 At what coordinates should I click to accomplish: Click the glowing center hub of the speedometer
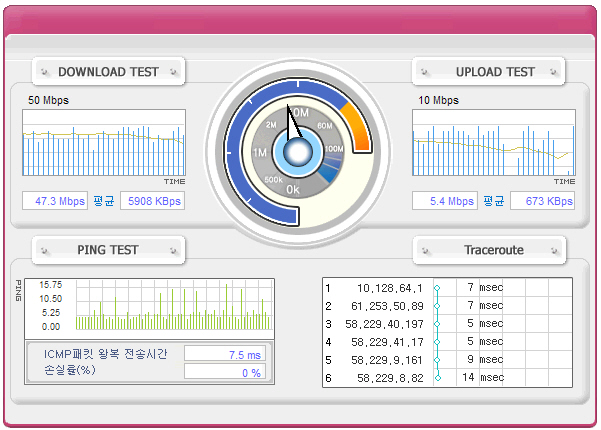(296, 152)
